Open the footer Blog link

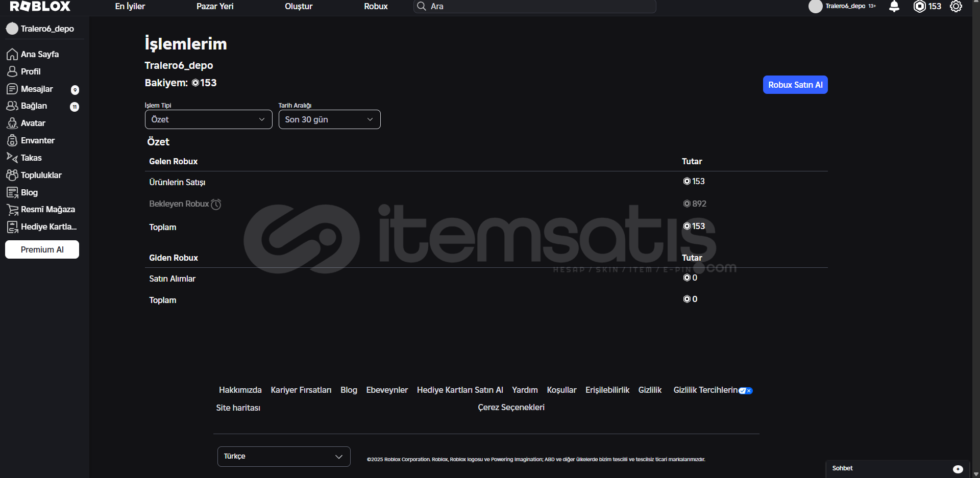coord(349,390)
